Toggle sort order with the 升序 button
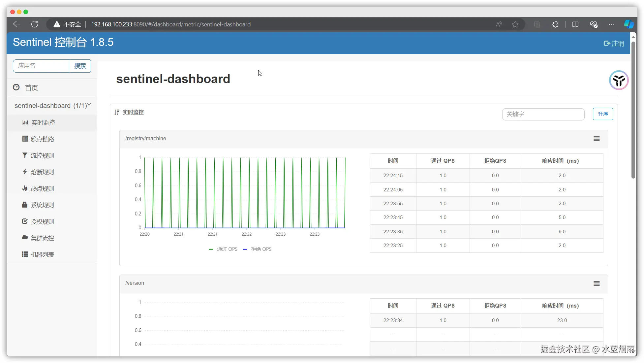Viewport: 644px width, 363px height. click(603, 114)
